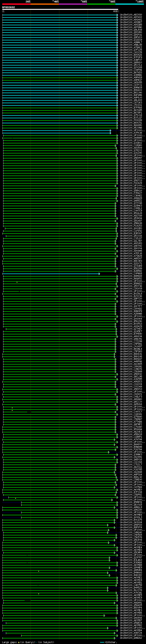Select label UniRef100_P26784
This screenshot has height=644, width=146.
(131, 450)
